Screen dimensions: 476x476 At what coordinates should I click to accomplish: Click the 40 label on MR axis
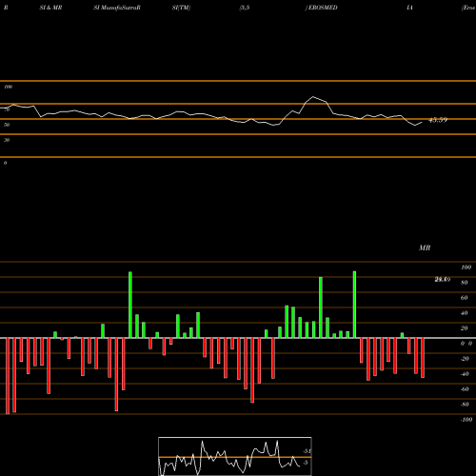(x=465, y=313)
